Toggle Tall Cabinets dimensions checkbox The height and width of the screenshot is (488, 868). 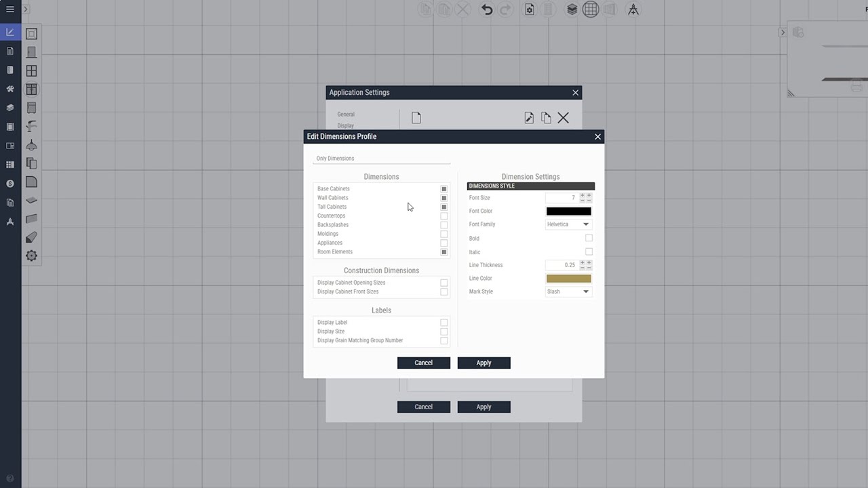(444, 207)
